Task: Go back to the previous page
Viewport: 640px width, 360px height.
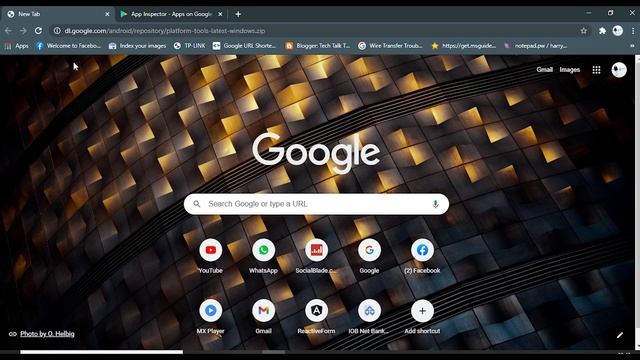Action: (8, 31)
